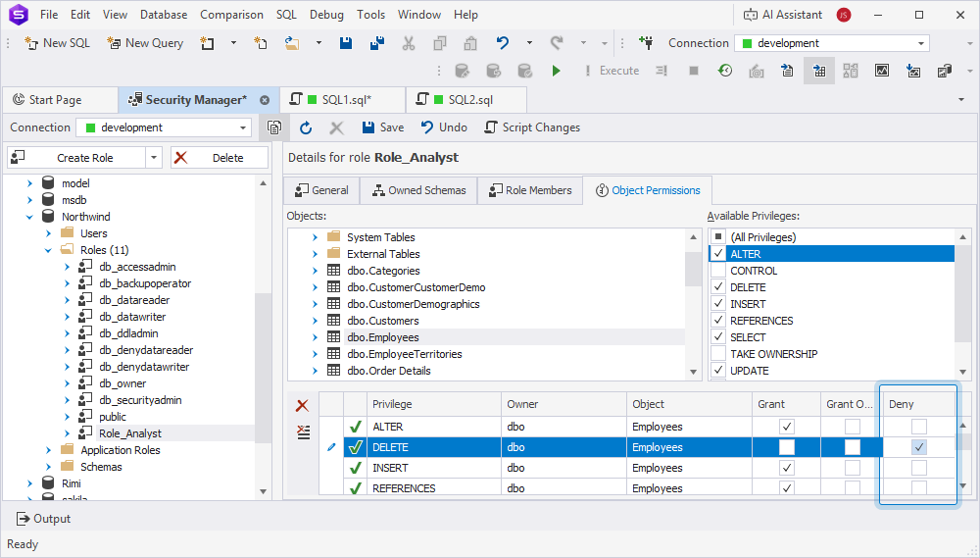
Task: Expand the Schemas folder node
Action: point(48,467)
